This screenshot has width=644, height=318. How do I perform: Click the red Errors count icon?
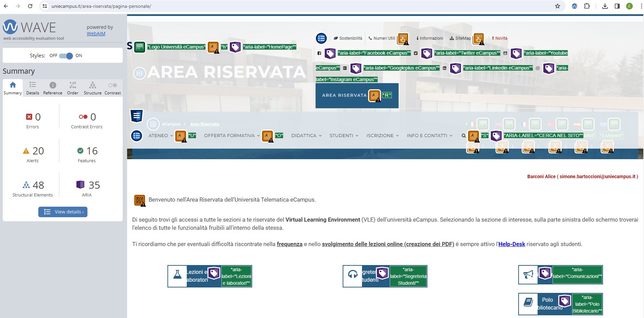[29, 117]
